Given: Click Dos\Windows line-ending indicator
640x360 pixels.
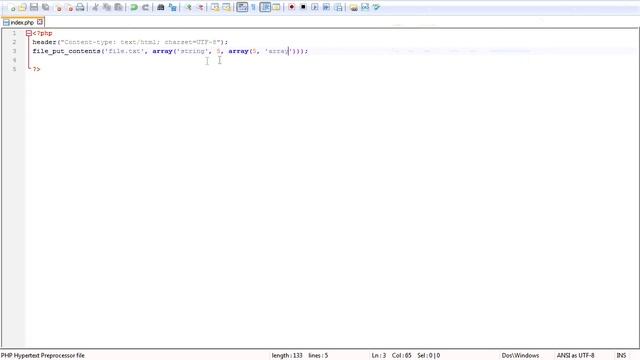Looking at the screenshot, I should [520, 356].
